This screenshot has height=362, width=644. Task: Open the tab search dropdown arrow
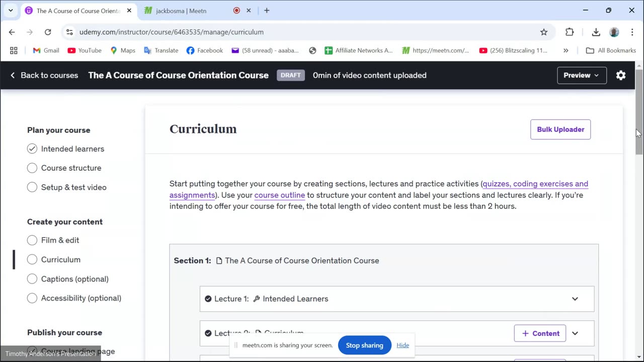[x=10, y=10]
